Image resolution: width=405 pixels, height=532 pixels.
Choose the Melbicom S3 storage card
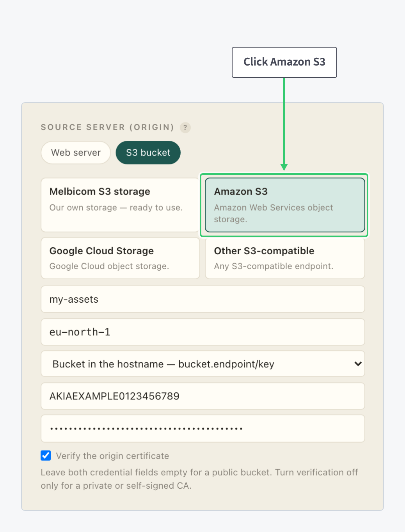pyautogui.click(x=120, y=205)
